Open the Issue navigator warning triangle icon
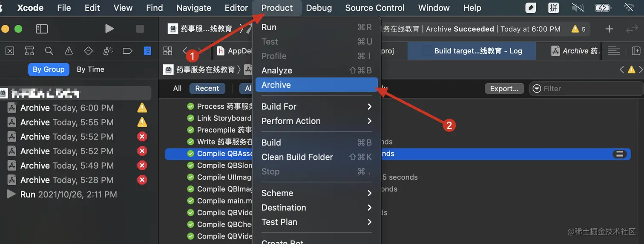 (69, 51)
